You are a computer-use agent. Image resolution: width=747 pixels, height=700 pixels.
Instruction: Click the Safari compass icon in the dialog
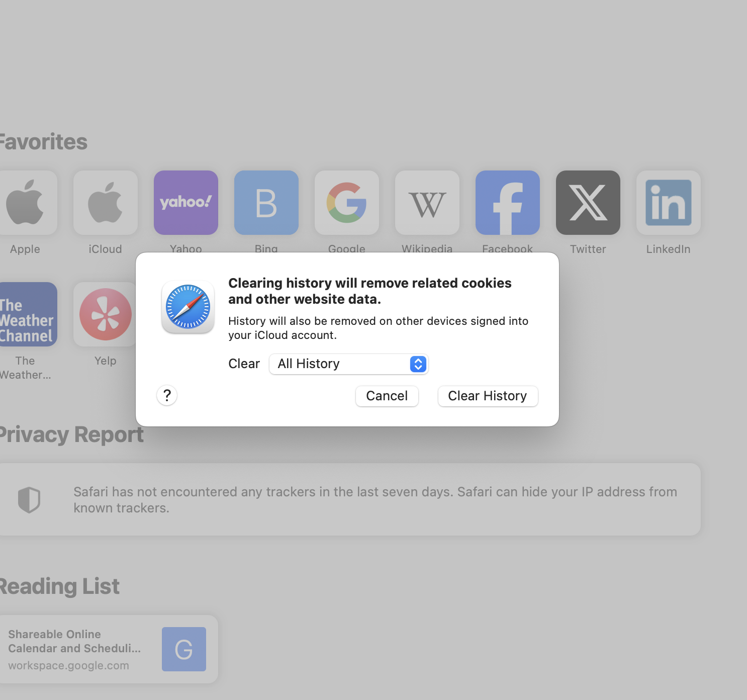tap(188, 307)
